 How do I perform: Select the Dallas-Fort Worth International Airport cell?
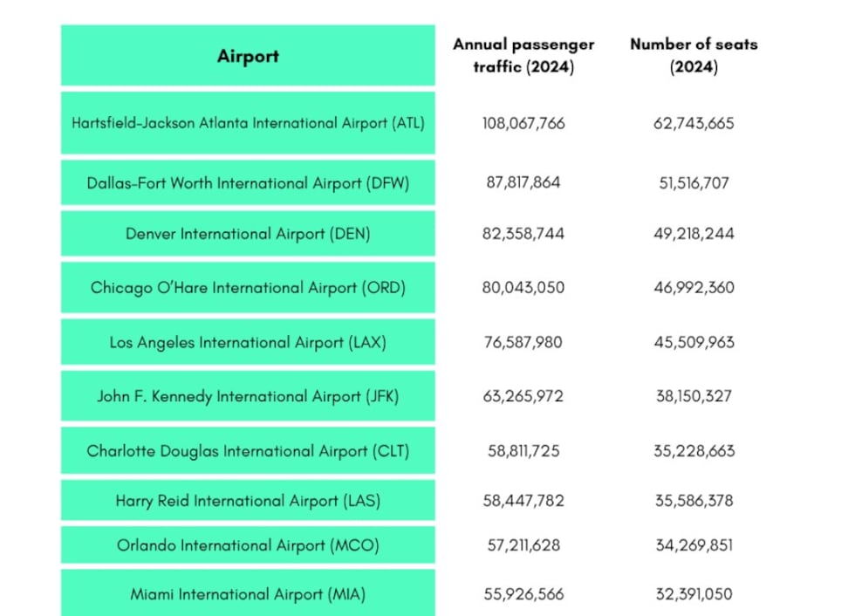coord(248,183)
